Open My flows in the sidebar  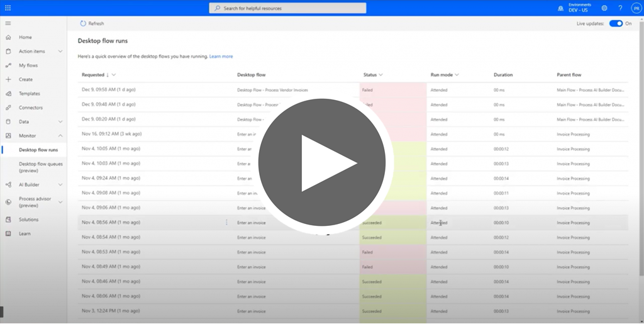pyautogui.click(x=28, y=65)
